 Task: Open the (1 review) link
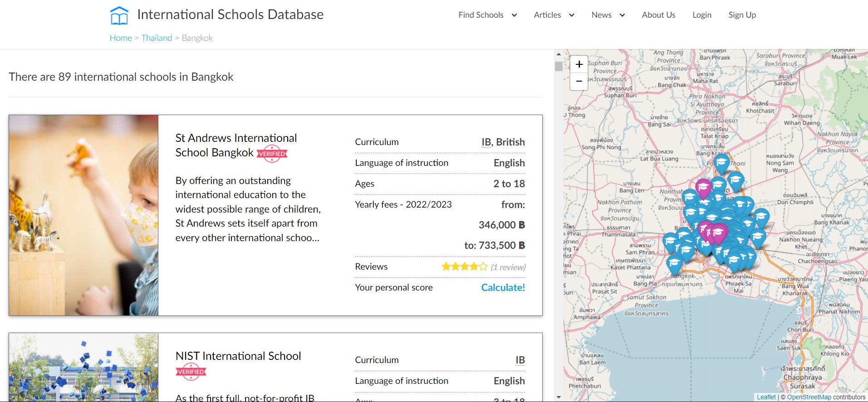point(508,267)
